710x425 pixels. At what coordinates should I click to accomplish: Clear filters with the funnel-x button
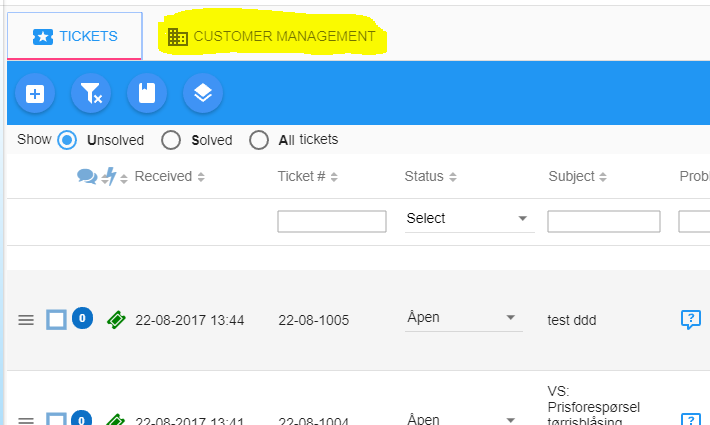click(91, 94)
